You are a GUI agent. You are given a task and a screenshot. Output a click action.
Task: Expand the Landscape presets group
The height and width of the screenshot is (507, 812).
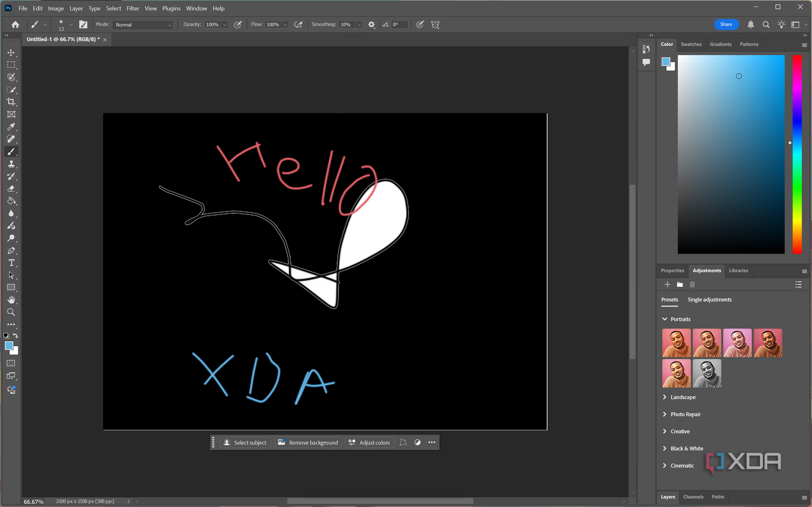pos(683,397)
